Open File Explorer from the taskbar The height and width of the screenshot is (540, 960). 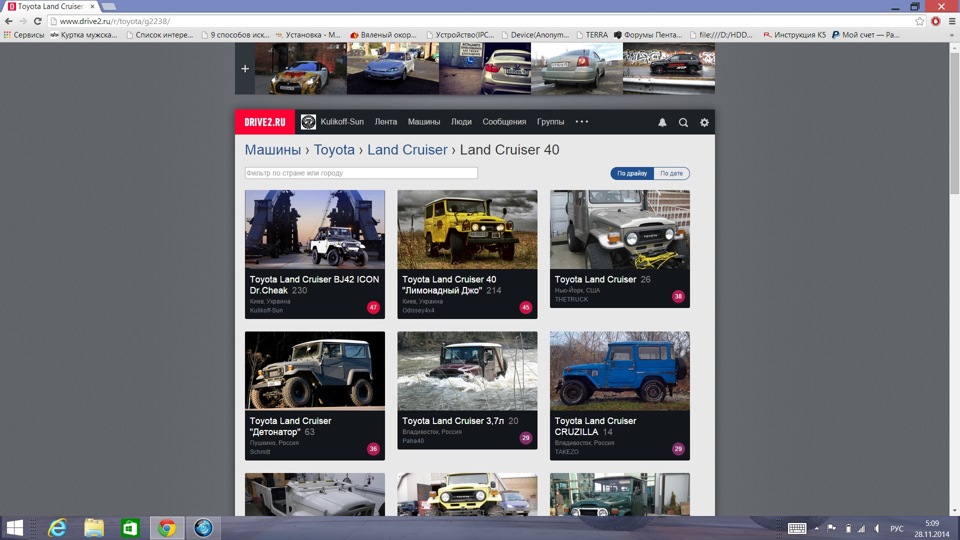(94, 528)
